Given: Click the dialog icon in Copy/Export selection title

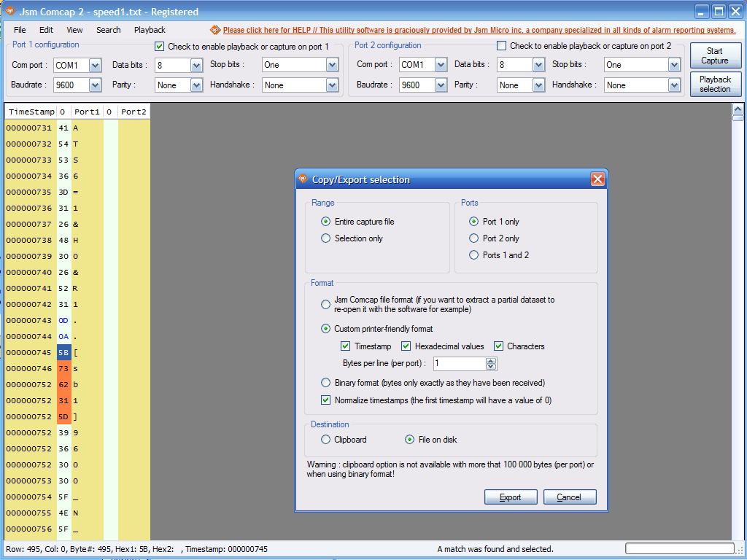Looking at the screenshot, I should point(303,179).
